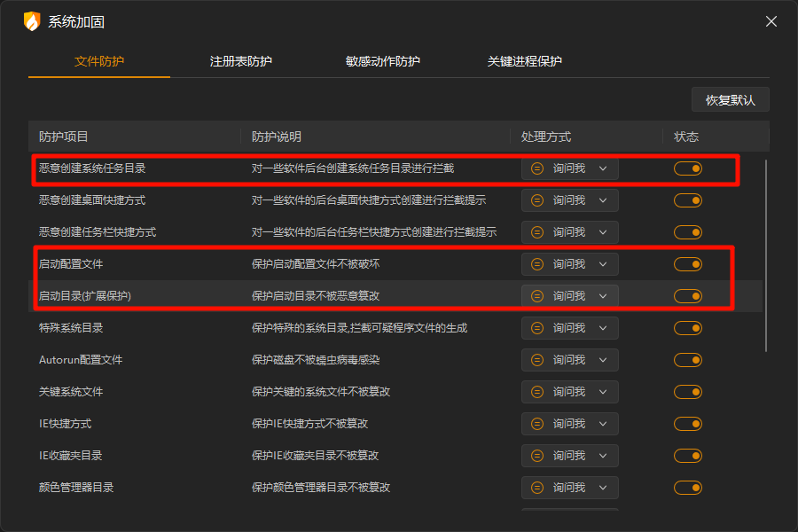The height and width of the screenshot is (532, 798).
Task: Select the 恶意创建桌面快捷方式 item name
Action: (x=92, y=200)
